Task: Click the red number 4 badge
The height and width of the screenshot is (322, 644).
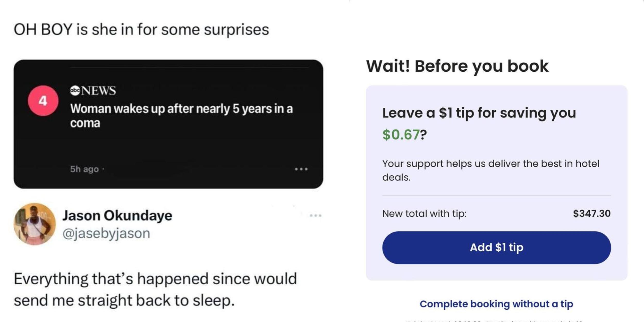Action: [43, 101]
